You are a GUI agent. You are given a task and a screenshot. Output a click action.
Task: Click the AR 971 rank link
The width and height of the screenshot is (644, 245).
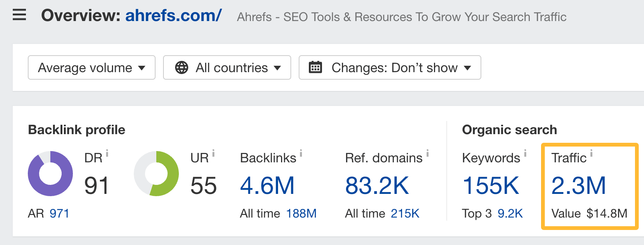[x=59, y=213]
